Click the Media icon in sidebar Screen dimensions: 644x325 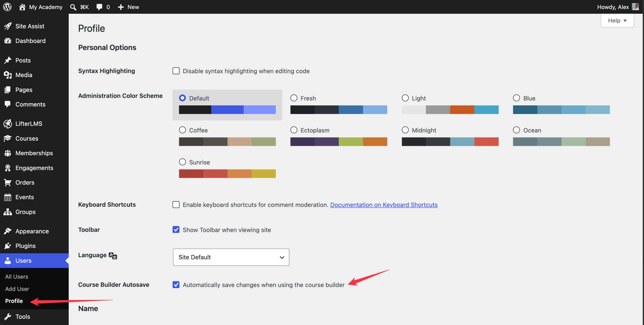[8, 75]
